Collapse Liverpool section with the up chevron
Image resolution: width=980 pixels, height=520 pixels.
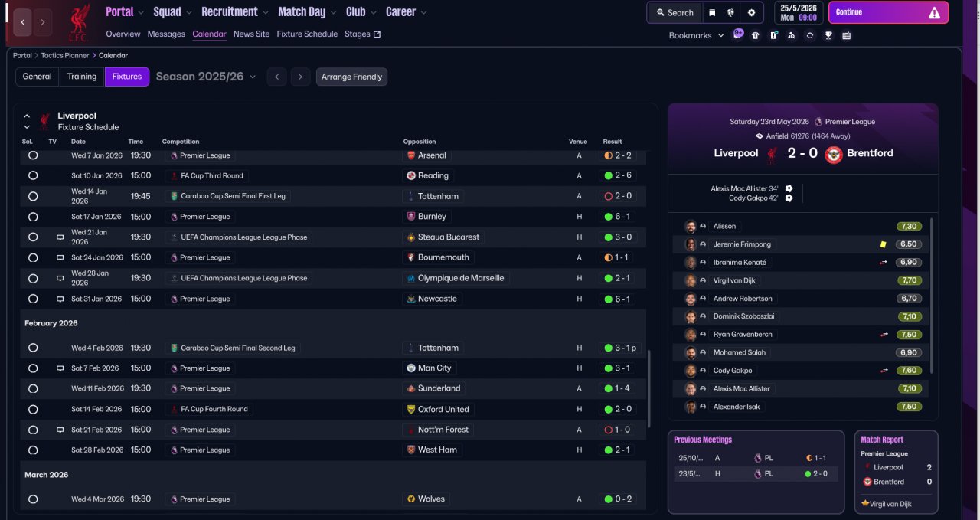tap(27, 116)
